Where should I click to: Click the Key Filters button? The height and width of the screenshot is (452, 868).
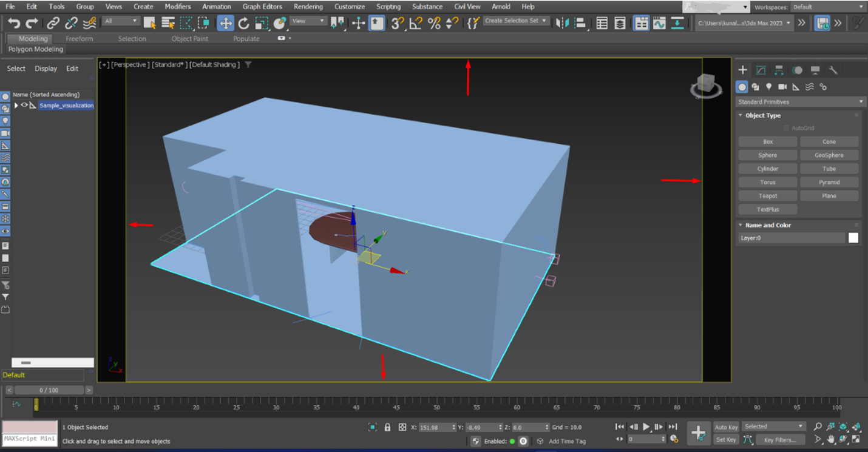[781, 440]
